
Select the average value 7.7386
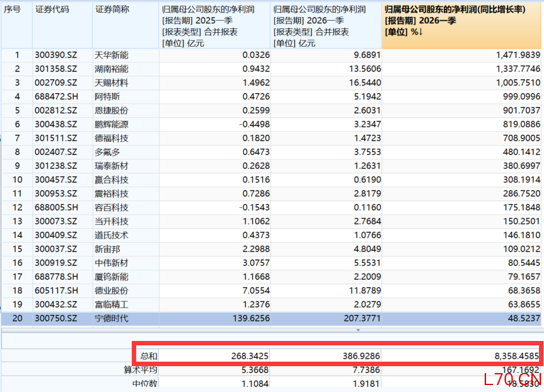point(366,370)
